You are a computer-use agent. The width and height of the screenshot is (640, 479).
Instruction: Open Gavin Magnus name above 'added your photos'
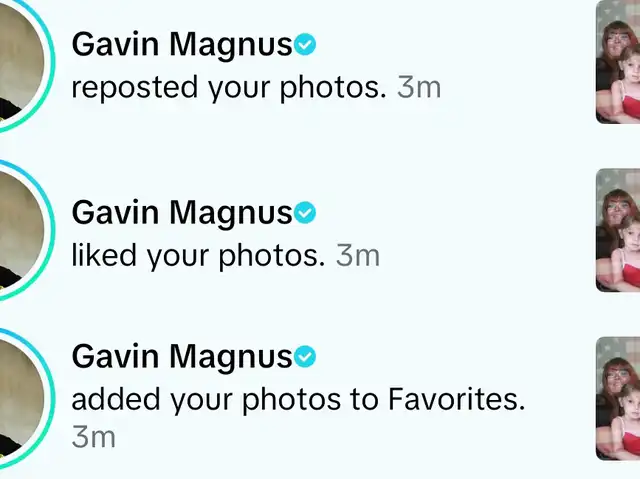pos(182,357)
